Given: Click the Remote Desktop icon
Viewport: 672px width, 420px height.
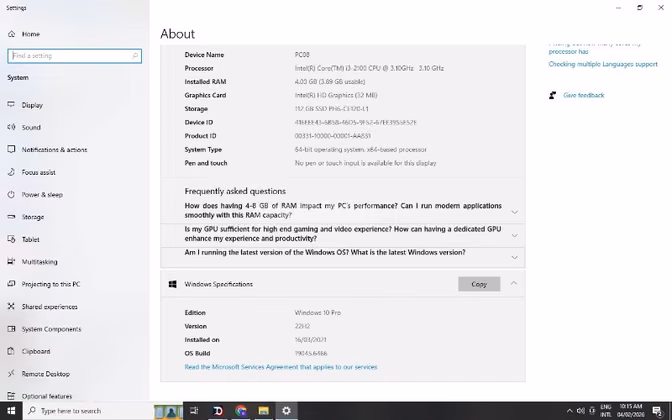Looking at the screenshot, I should click(11, 374).
